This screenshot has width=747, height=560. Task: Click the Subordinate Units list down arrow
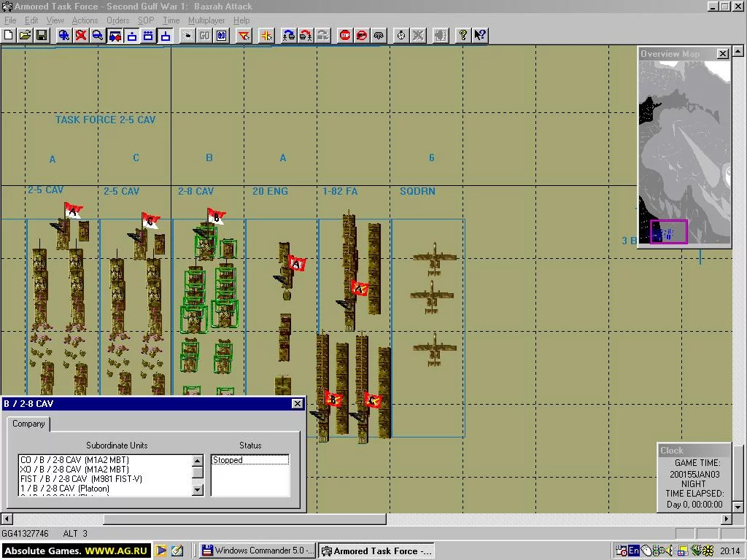click(197, 489)
